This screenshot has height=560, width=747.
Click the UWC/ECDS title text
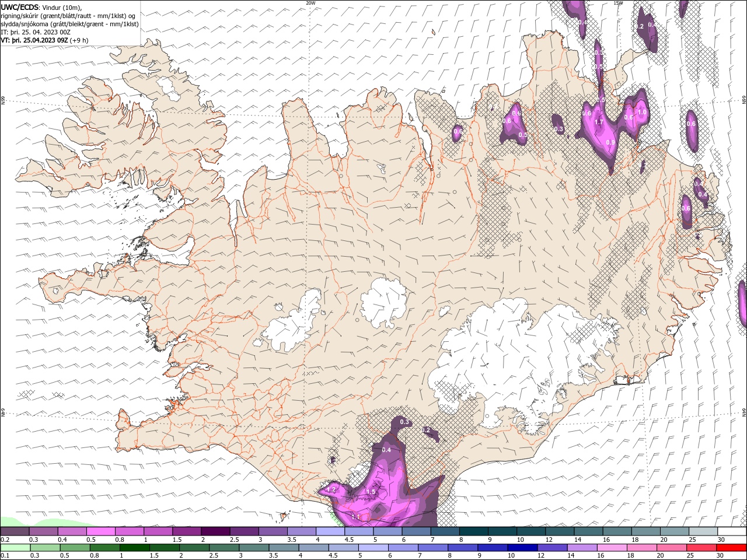20,7
